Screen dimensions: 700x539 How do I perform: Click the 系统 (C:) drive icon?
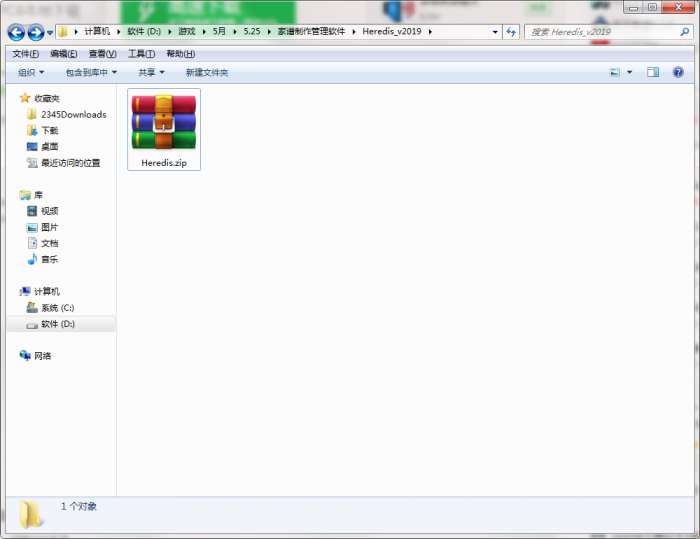pos(32,307)
